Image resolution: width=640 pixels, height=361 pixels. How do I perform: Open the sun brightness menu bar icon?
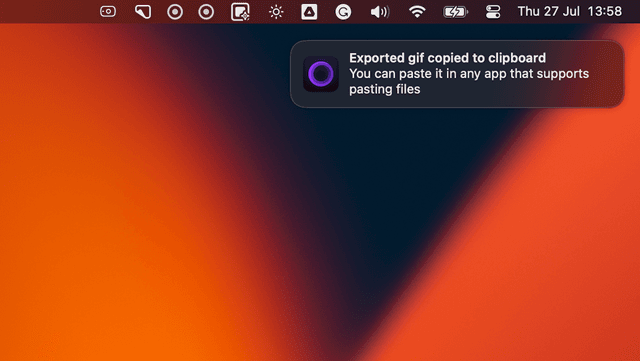tap(276, 12)
